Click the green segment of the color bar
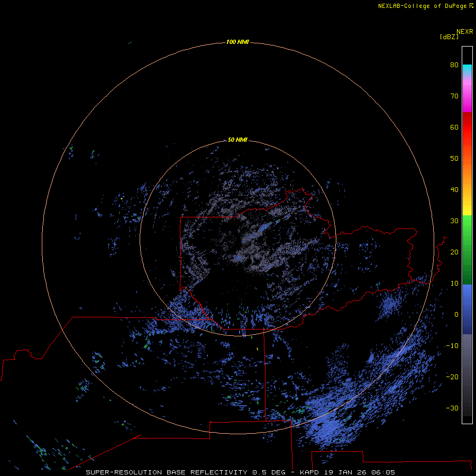476x476 pixels. (467, 250)
